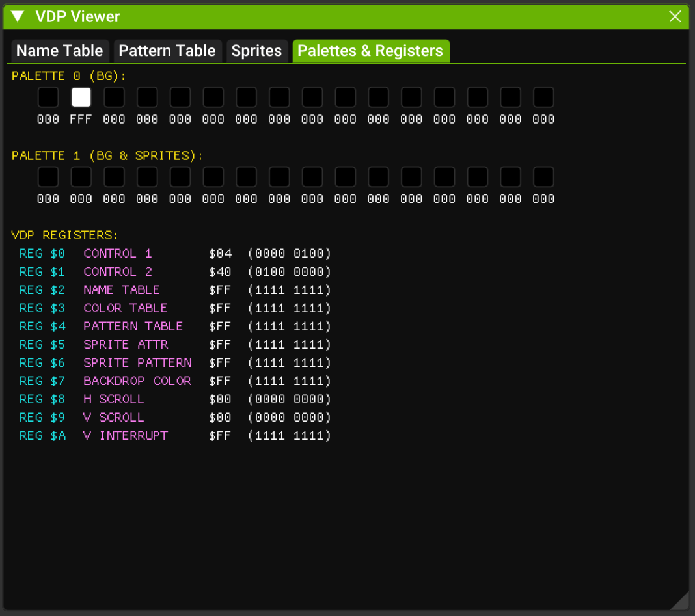Click the white FFF swatch in Palette 0
The height and width of the screenshot is (616, 695).
[x=81, y=97]
